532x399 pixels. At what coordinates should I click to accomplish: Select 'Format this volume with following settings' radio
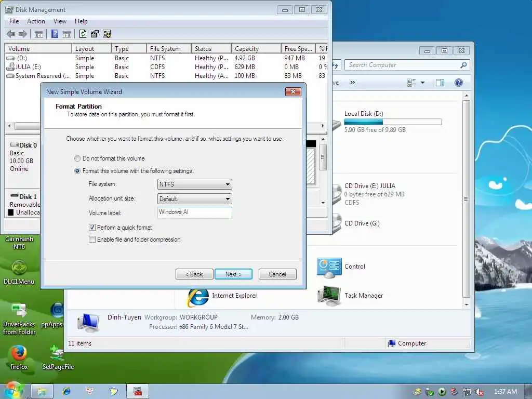pyautogui.click(x=77, y=171)
